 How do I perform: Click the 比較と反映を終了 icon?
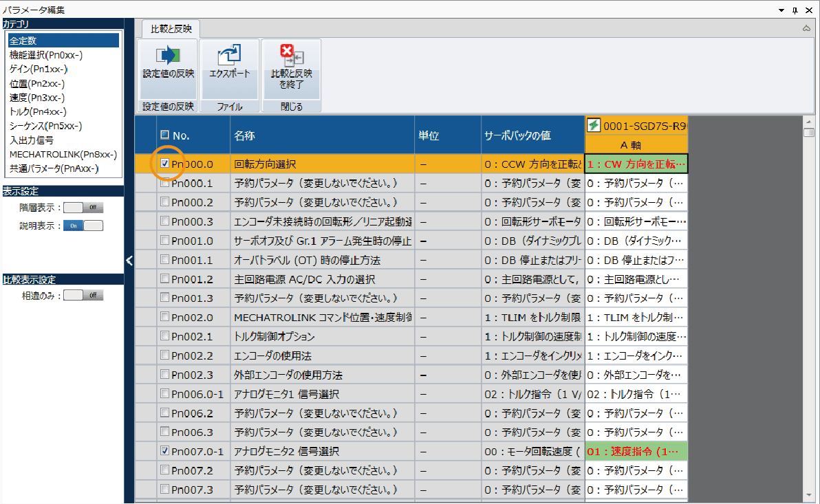pos(291,54)
